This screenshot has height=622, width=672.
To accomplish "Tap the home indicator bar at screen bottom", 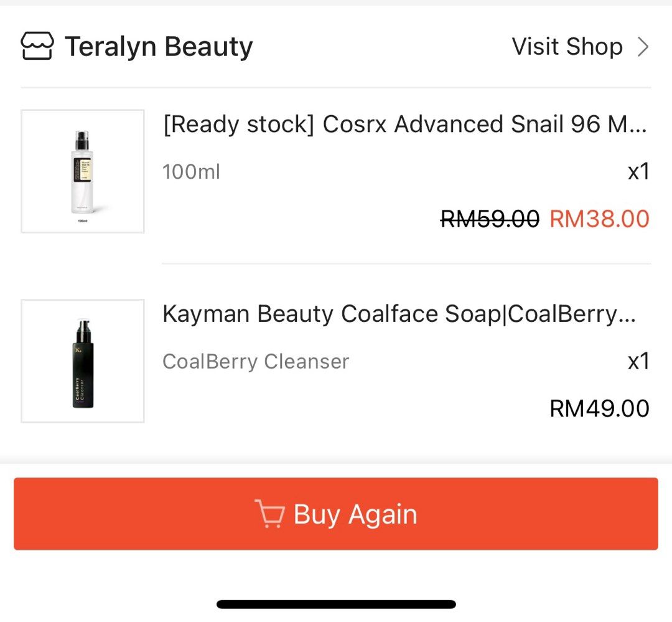I will pos(336,603).
